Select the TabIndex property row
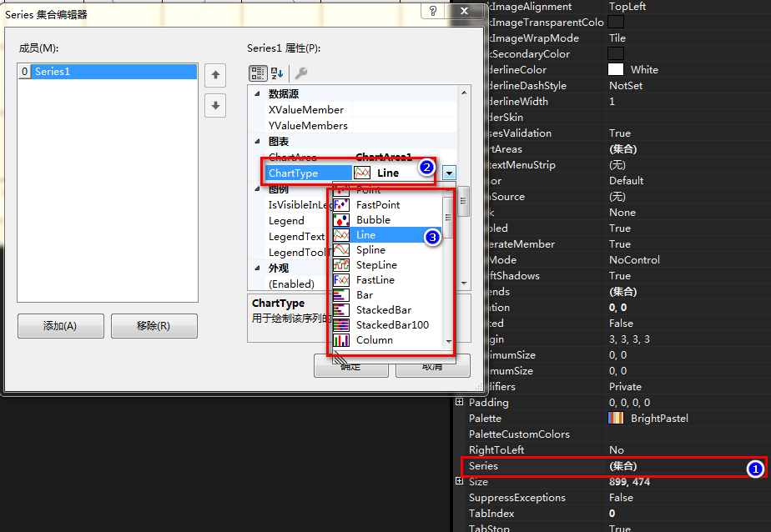The width and height of the screenshot is (771, 532). pos(618,514)
